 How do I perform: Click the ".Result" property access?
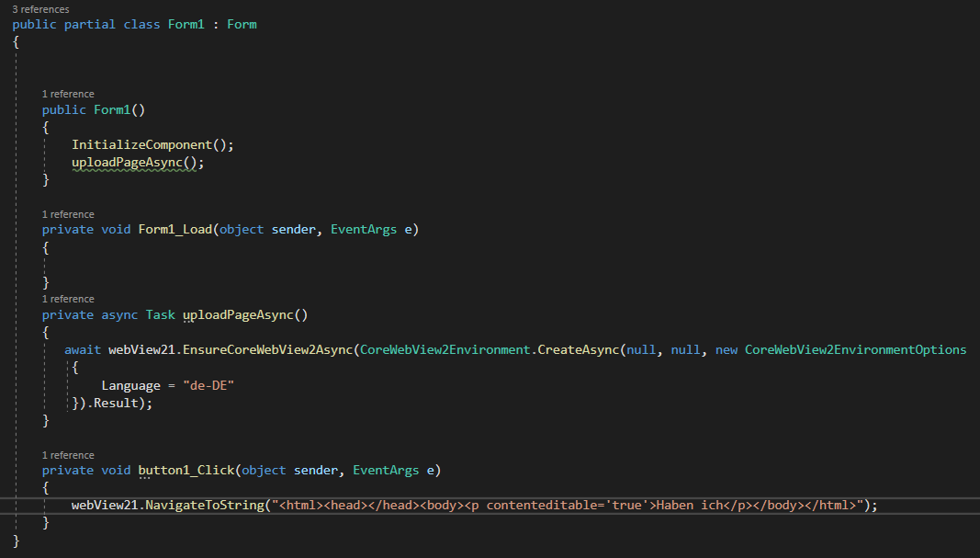pos(112,404)
